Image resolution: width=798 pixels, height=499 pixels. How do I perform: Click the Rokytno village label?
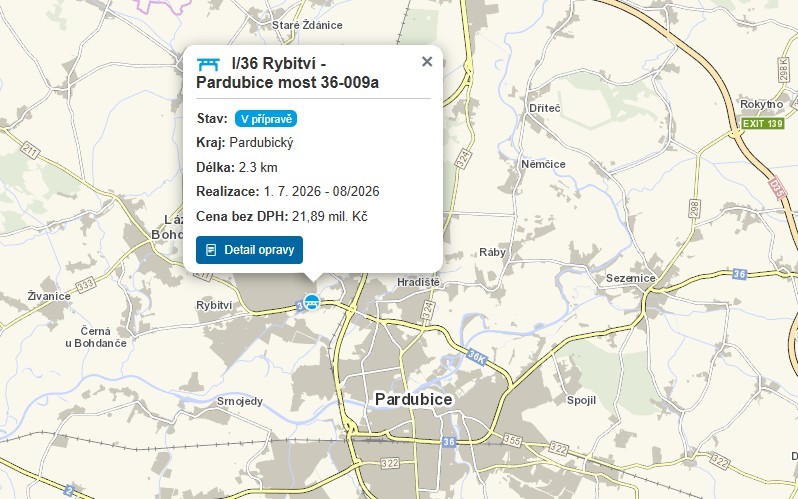pos(761,104)
